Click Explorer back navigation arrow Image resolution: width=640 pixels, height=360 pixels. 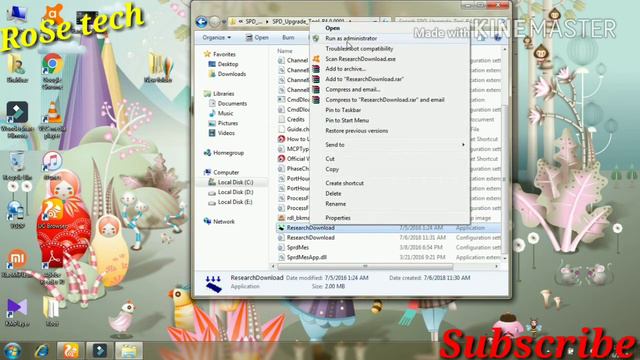click(x=201, y=22)
